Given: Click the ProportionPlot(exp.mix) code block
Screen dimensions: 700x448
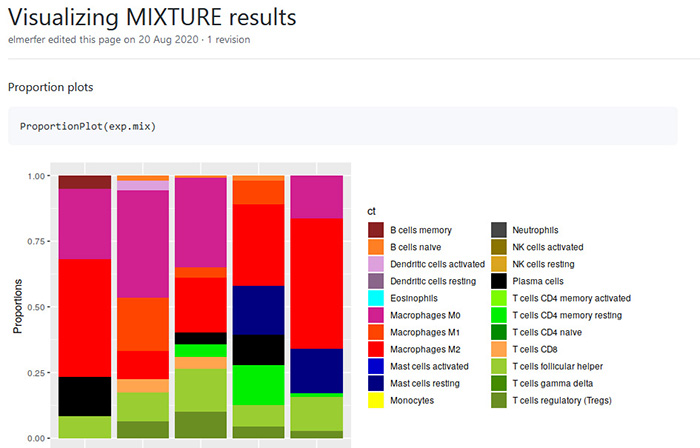Looking at the screenshot, I should [342, 126].
